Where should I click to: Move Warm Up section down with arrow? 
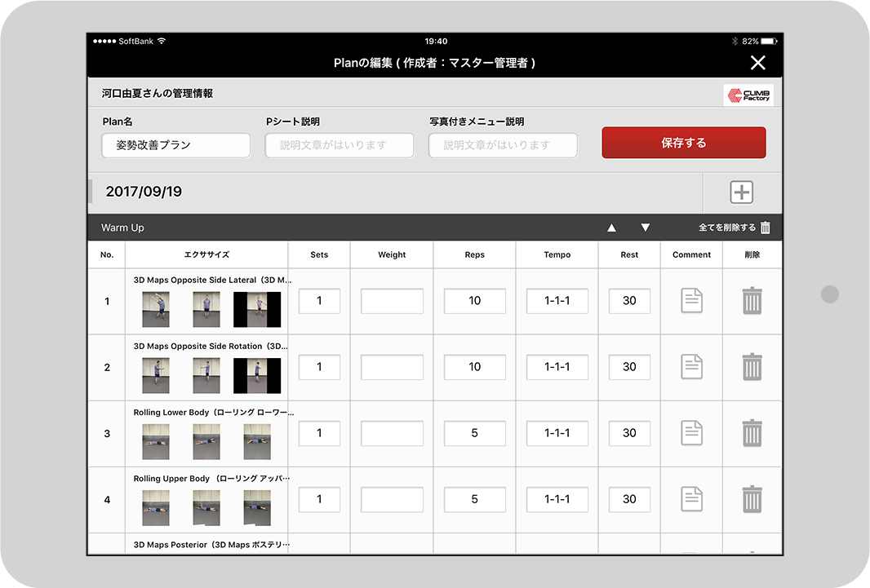coord(645,228)
